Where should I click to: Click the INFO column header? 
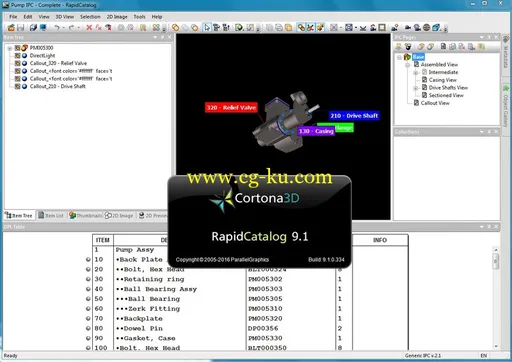[x=380, y=240]
